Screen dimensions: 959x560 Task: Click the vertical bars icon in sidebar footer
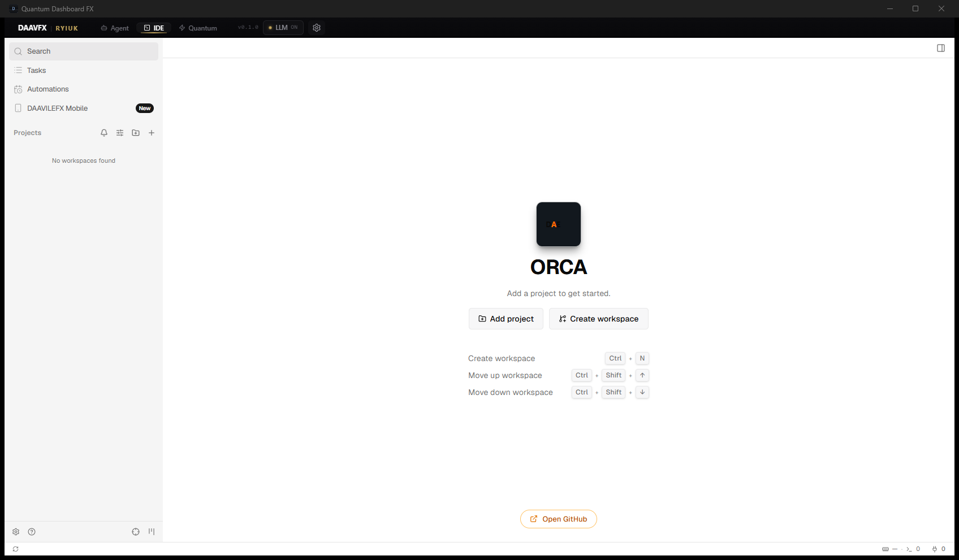click(152, 532)
